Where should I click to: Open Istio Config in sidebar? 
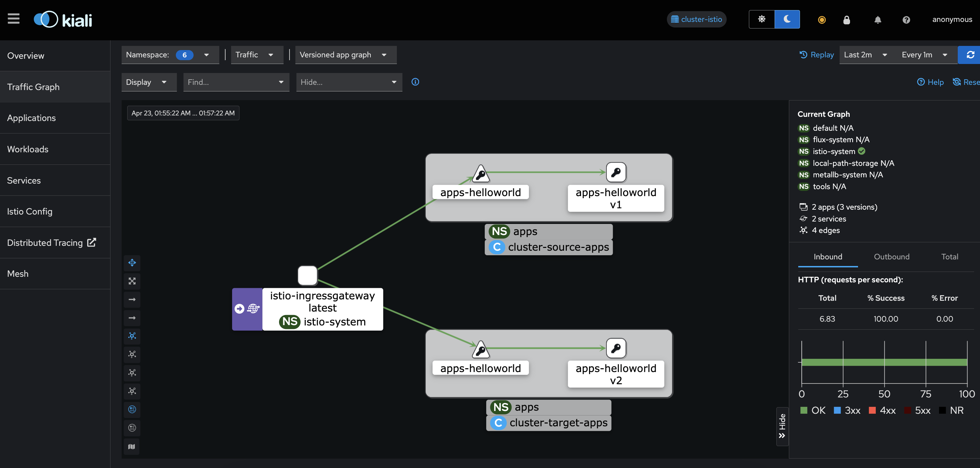[x=30, y=211]
